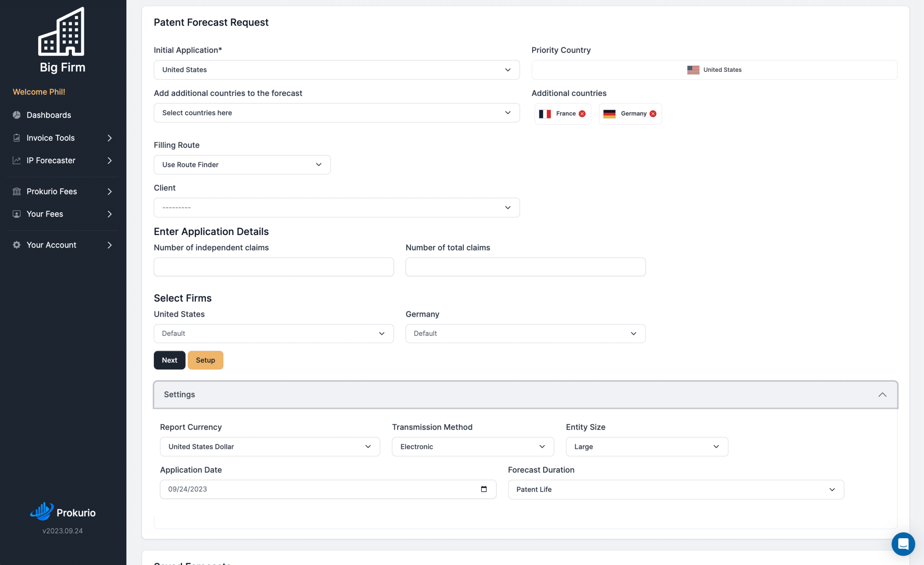
Task: Click the Application Date field 09/24/2023
Action: [328, 489]
